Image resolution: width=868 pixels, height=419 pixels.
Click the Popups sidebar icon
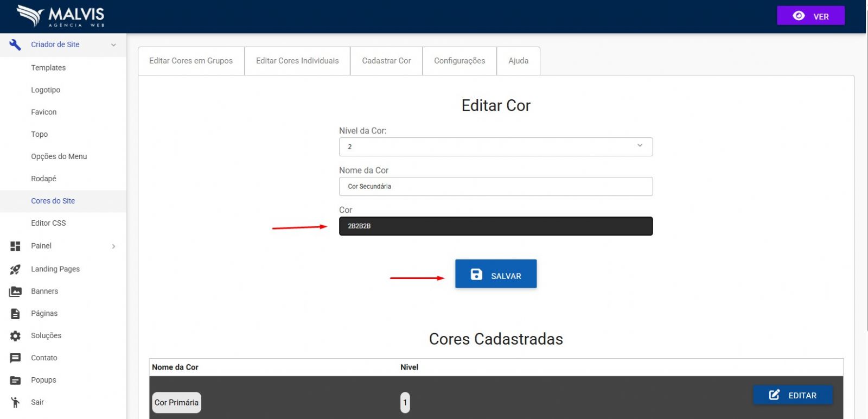point(15,380)
